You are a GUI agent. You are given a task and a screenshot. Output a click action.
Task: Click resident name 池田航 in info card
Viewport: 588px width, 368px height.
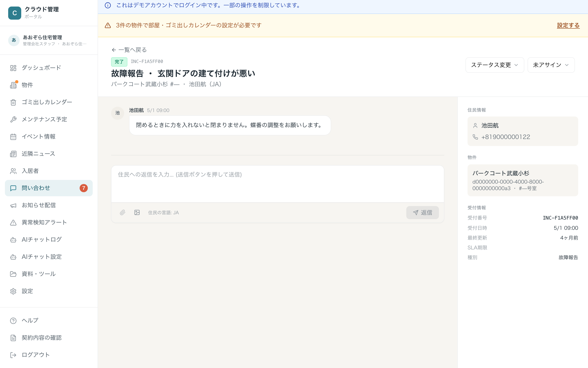(490, 126)
